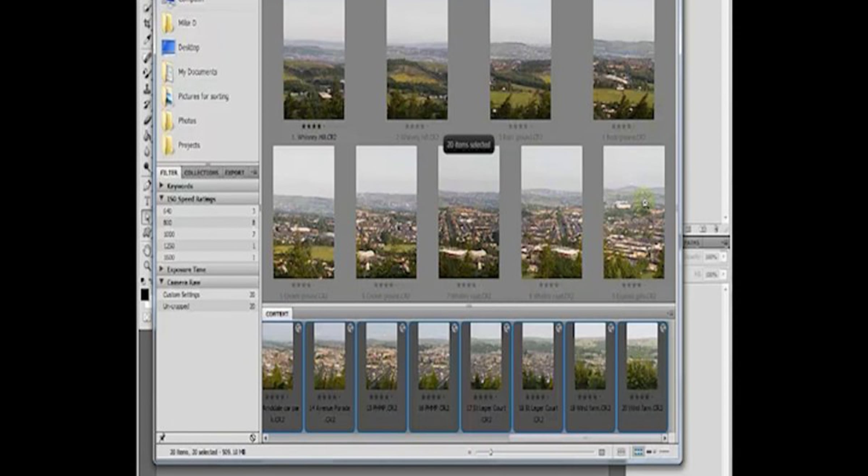Switch to the Collections tab
Screen dimensions: 868x476
(201, 173)
